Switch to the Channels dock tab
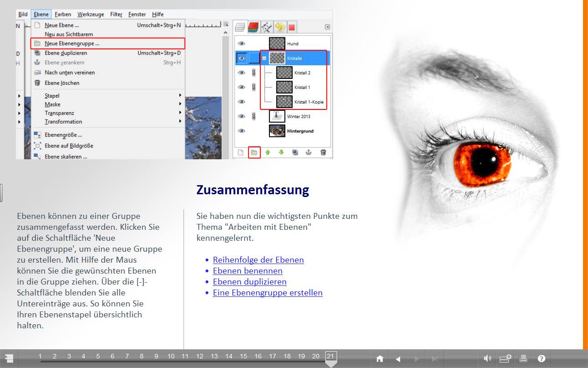This screenshot has width=588, height=368. coord(254,27)
